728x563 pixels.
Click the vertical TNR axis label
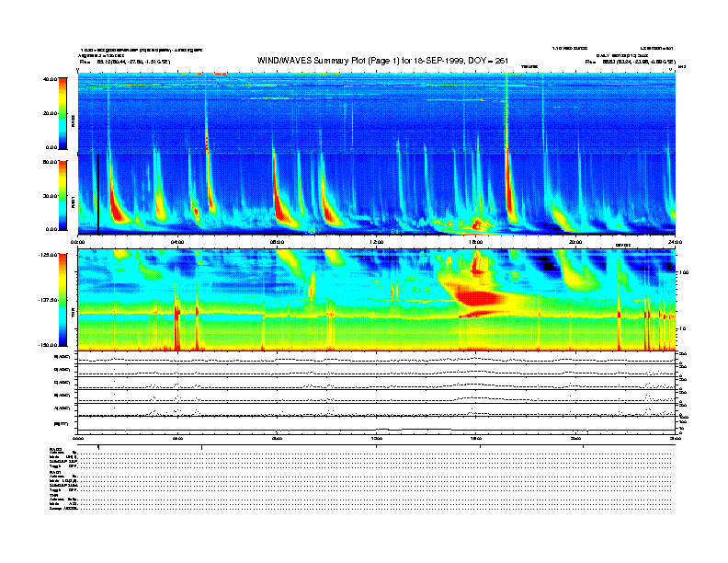pos(73,314)
